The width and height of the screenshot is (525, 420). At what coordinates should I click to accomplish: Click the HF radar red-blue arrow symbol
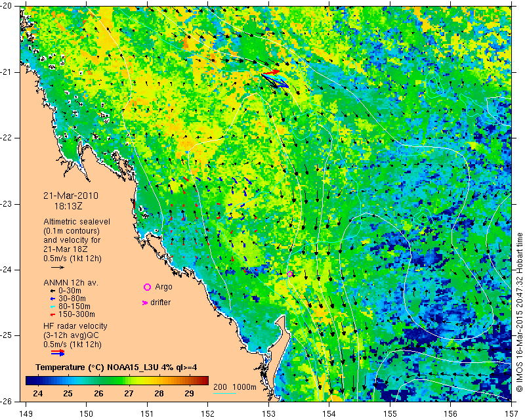click(x=58, y=352)
